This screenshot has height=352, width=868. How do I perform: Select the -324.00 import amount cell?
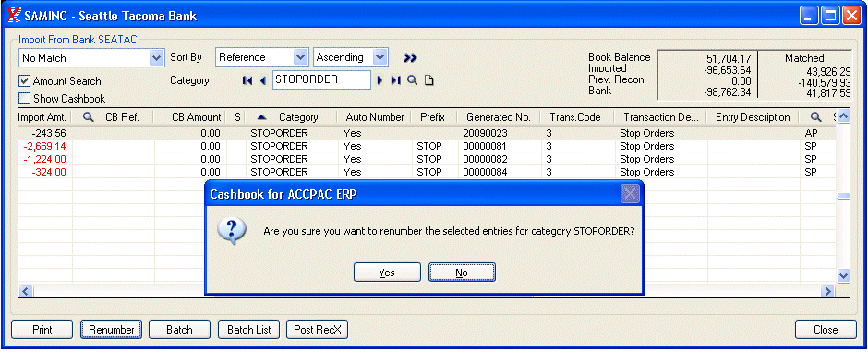pos(45,172)
